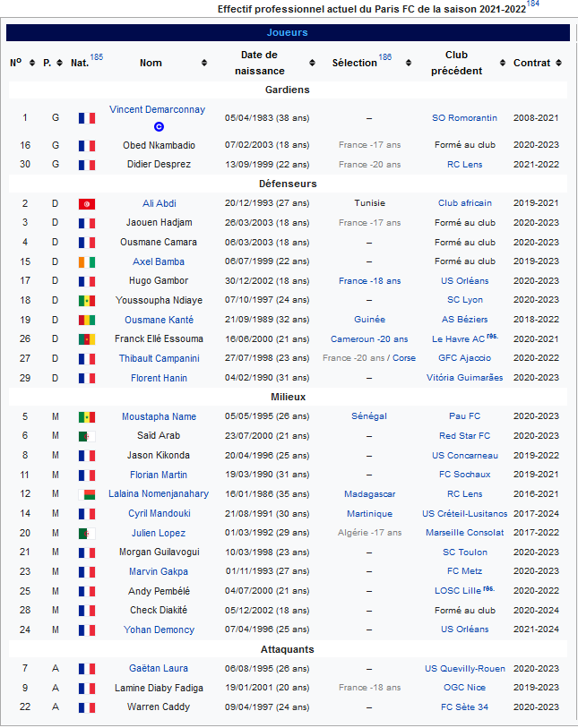Click the Cameroon flag beside Franck Ellé Essouma
The height and width of the screenshot is (728, 578).
(x=87, y=339)
